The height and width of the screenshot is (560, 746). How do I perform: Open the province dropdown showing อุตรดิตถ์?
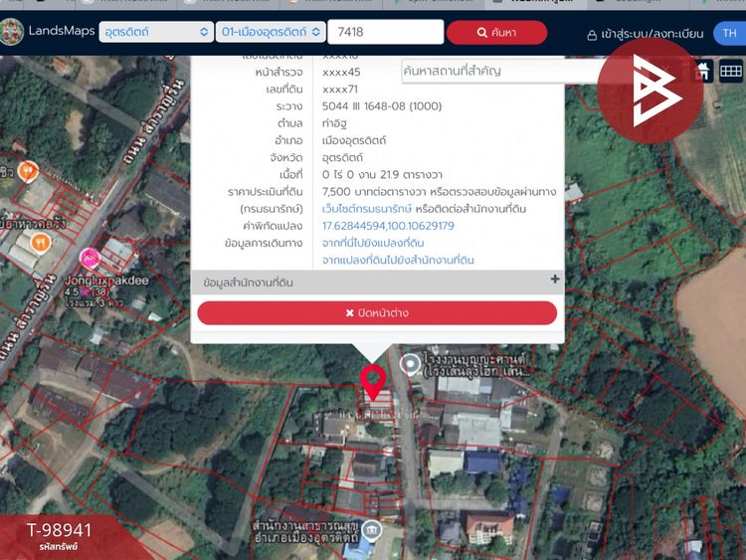tap(156, 32)
